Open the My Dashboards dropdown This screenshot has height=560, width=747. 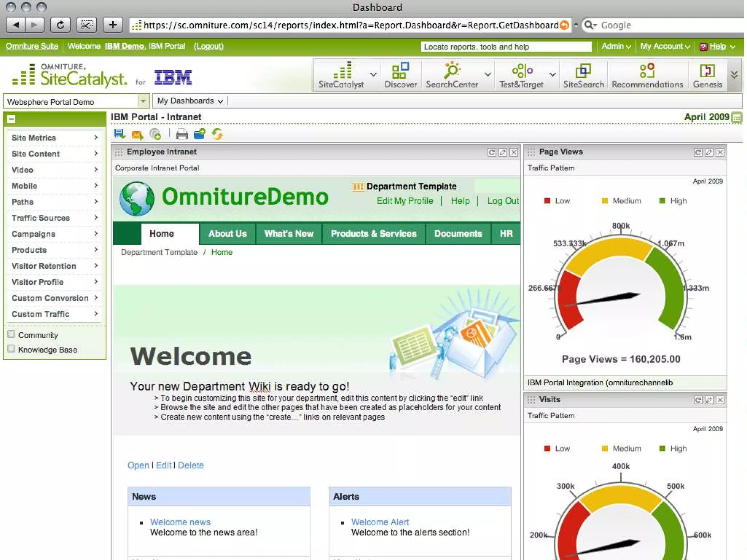pos(190,101)
